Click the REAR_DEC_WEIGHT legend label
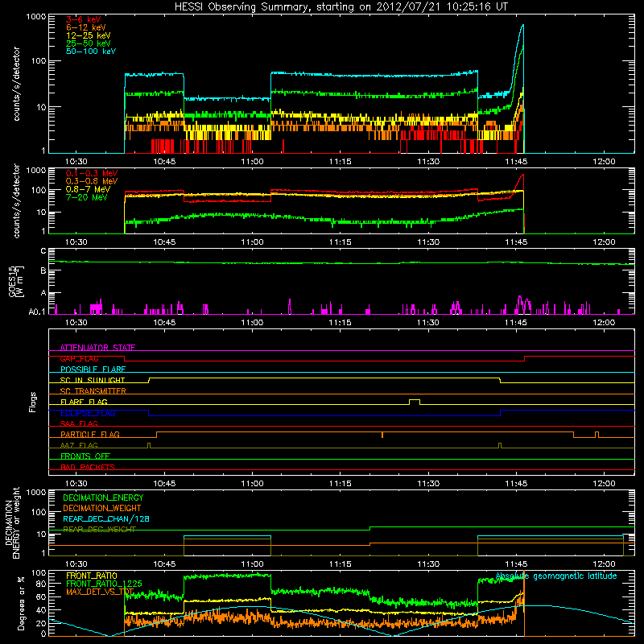 click(99, 530)
